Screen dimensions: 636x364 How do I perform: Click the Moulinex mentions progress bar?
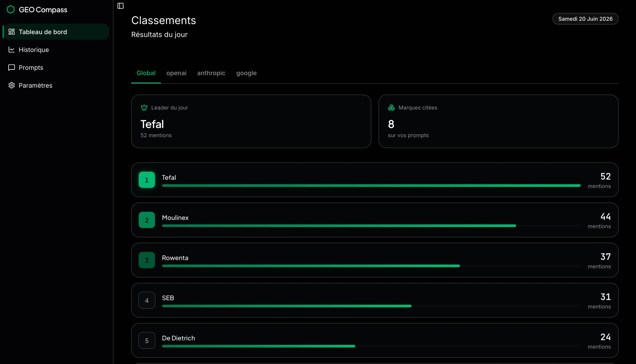[371, 226]
